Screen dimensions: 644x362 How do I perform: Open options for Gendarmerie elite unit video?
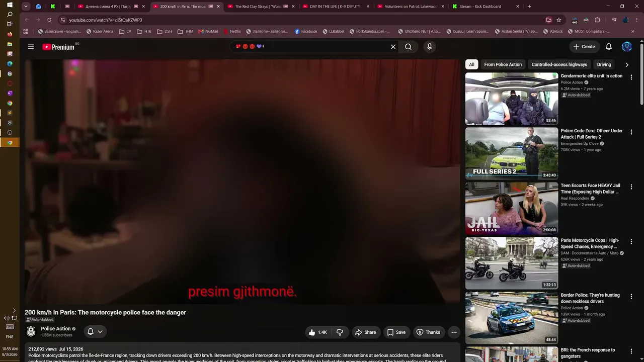(x=631, y=77)
